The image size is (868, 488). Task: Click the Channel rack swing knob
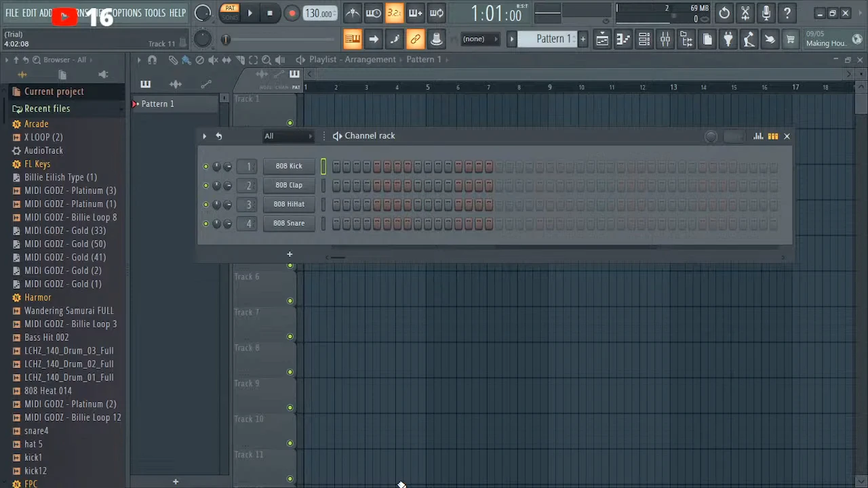711,136
